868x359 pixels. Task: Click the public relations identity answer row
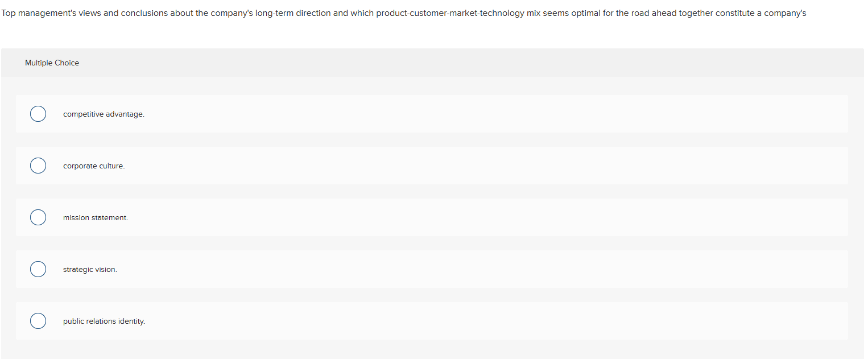click(398, 321)
